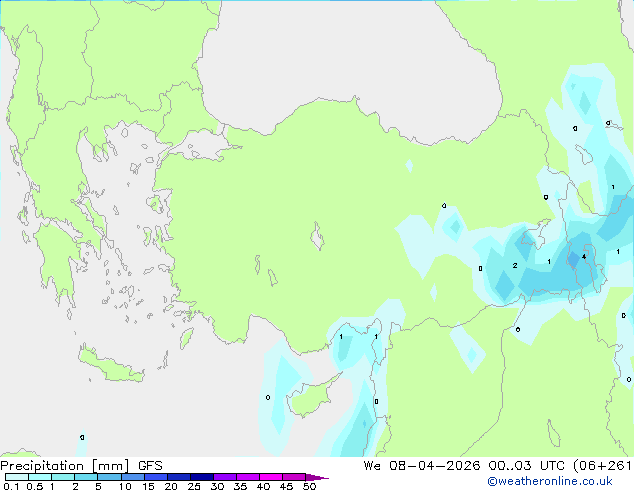Click the 'We 08-04-2026 00..03 UTC' timestamp
Screen dimensions: 634x490
pos(464,466)
